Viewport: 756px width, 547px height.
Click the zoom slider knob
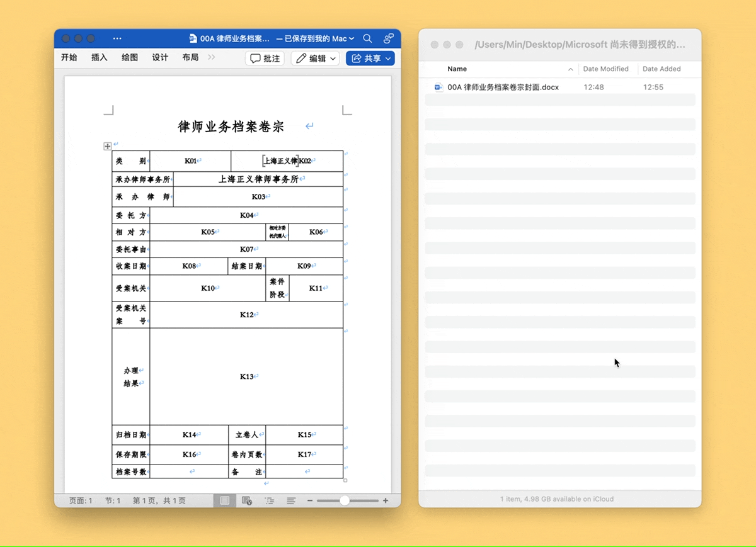click(344, 500)
